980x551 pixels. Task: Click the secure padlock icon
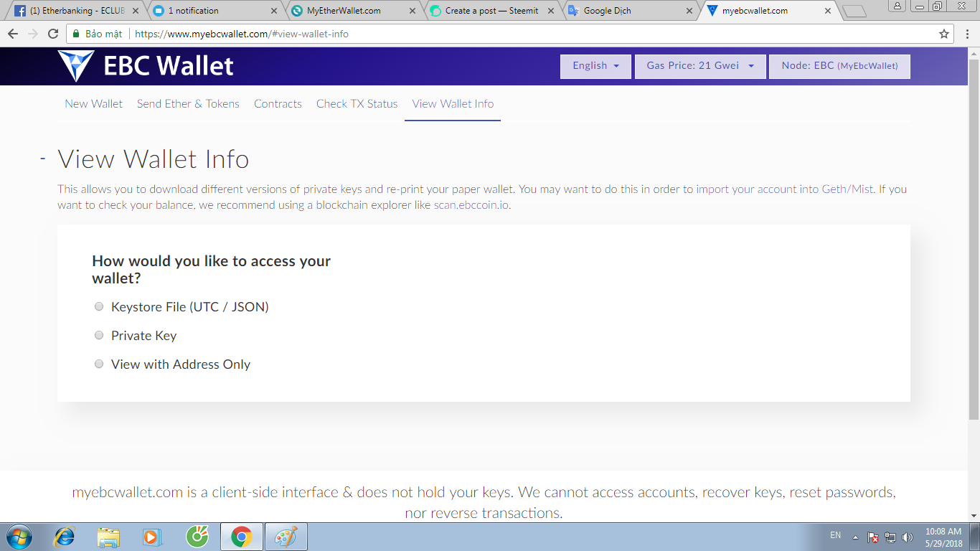tap(75, 34)
